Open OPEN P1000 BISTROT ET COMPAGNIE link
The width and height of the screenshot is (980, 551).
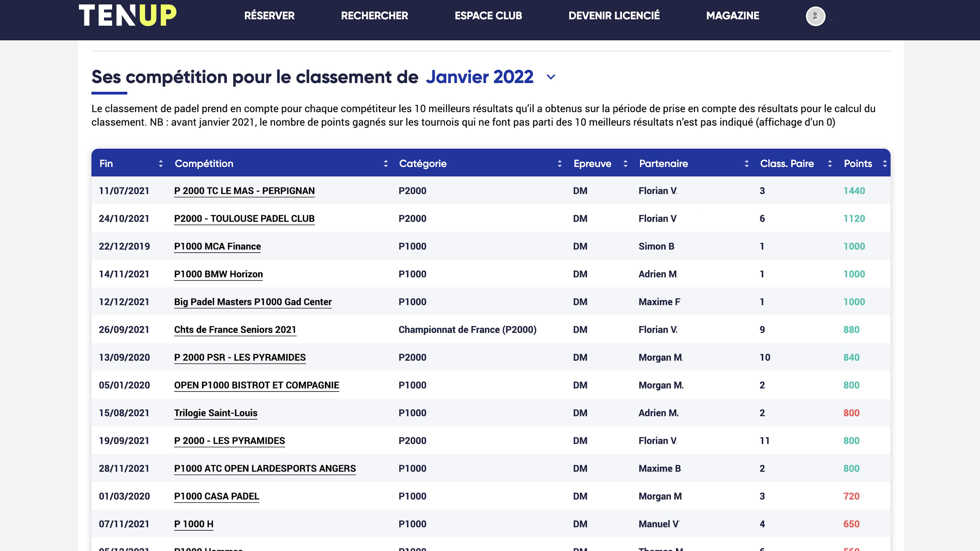tap(256, 385)
